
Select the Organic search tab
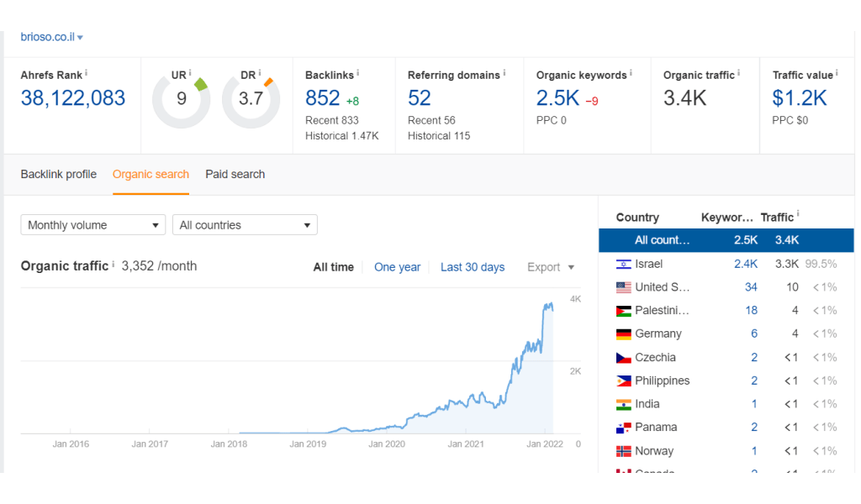coord(151,175)
